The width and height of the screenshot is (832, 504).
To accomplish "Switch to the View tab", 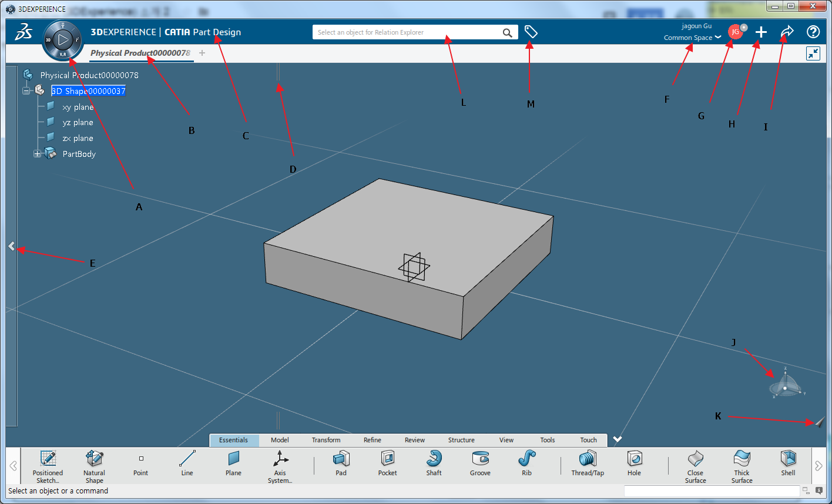I will tap(506, 440).
